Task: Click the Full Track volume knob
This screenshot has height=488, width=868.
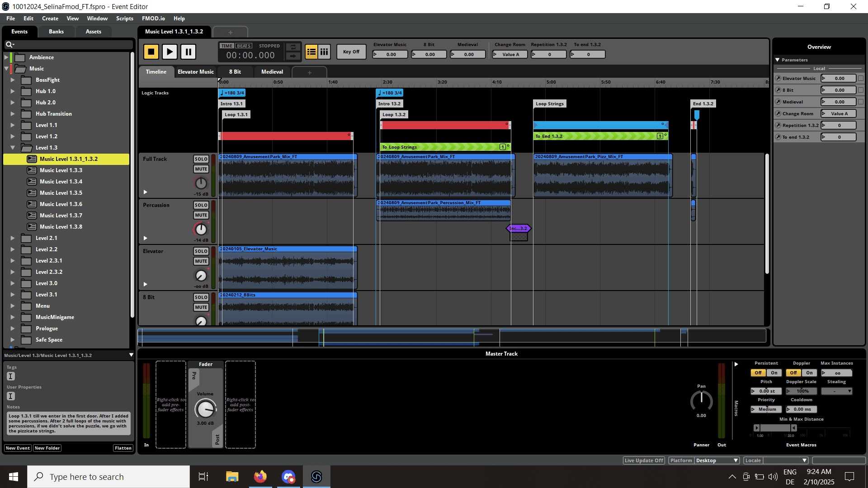Action: pyautogui.click(x=201, y=183)
